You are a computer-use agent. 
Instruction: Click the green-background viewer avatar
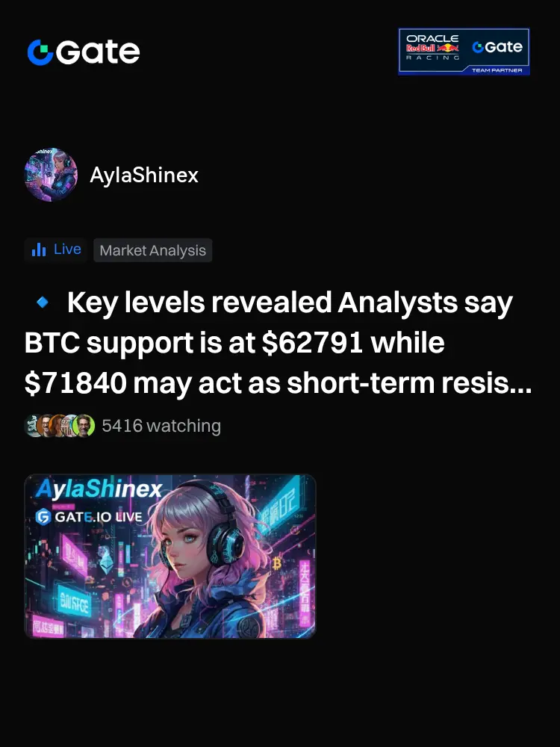[x=84, y=426]
